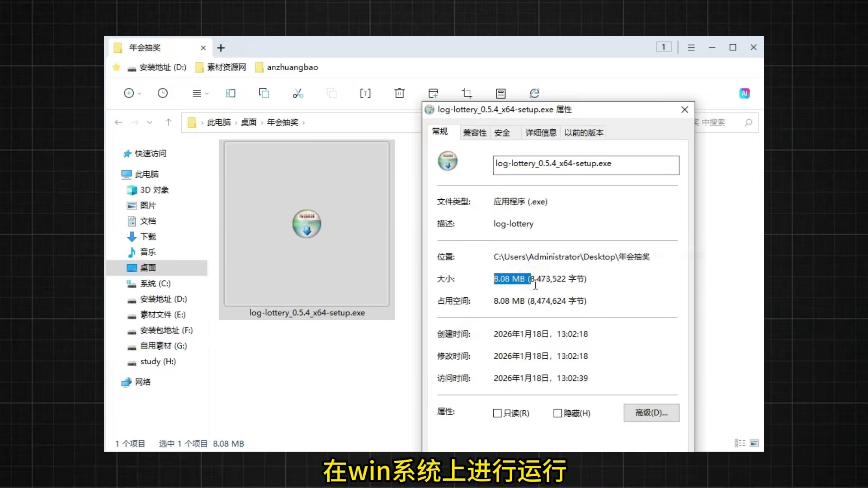This screenshot has width=868, height=488.
Task: Open the 详细信息 tab
Action: click(x=541, y=132)
